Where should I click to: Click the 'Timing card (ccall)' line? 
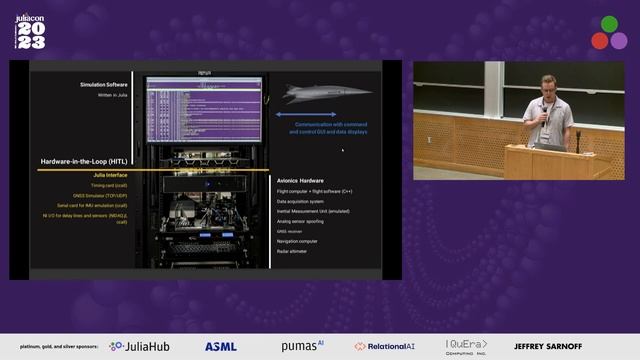[109, 186]
